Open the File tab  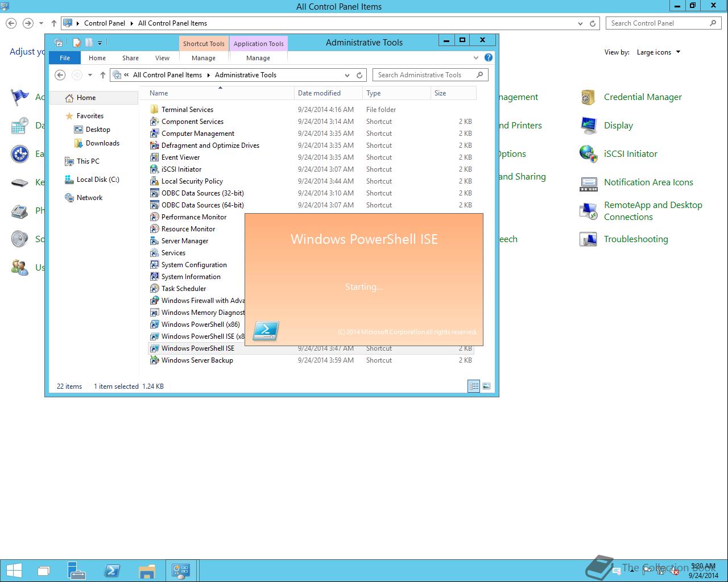(x=65, y=58)
